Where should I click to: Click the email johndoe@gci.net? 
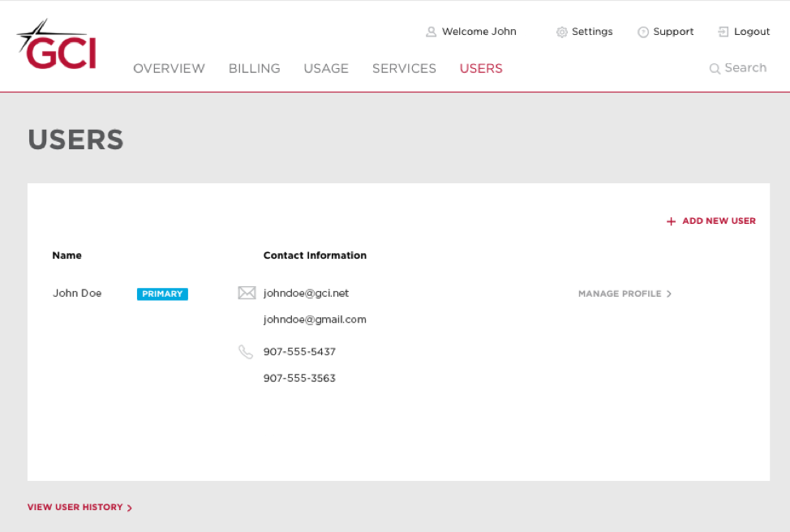coord(306,294)
